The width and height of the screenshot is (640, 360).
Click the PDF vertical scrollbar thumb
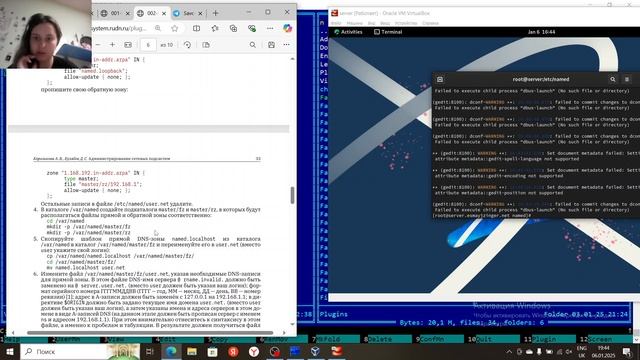pyautogui.click(x=292, y=195)
